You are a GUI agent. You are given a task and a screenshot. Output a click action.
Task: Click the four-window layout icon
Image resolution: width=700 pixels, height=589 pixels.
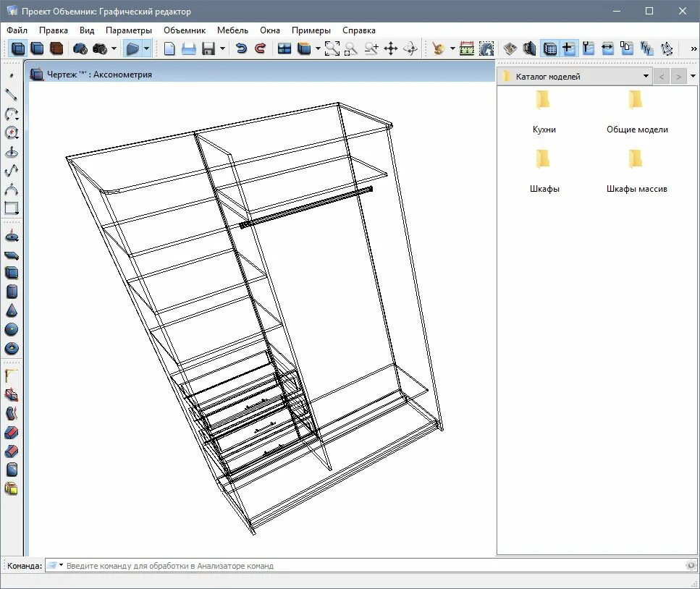[284, 48]
